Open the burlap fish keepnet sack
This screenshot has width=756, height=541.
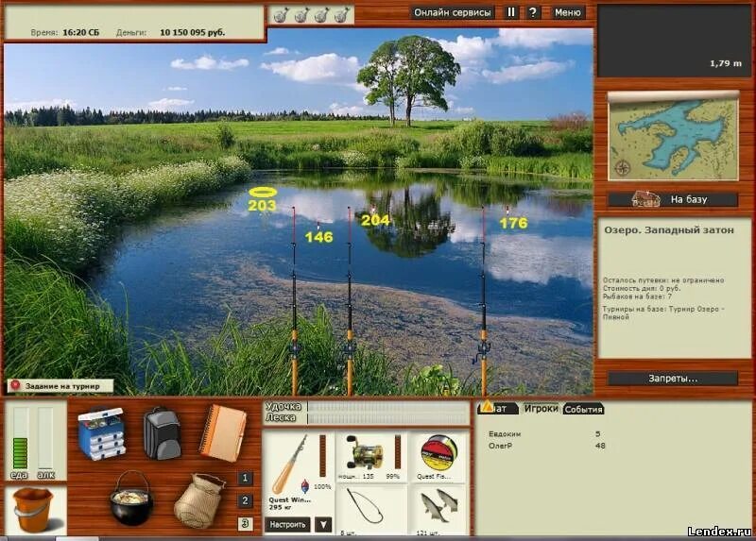pos(199,500)
